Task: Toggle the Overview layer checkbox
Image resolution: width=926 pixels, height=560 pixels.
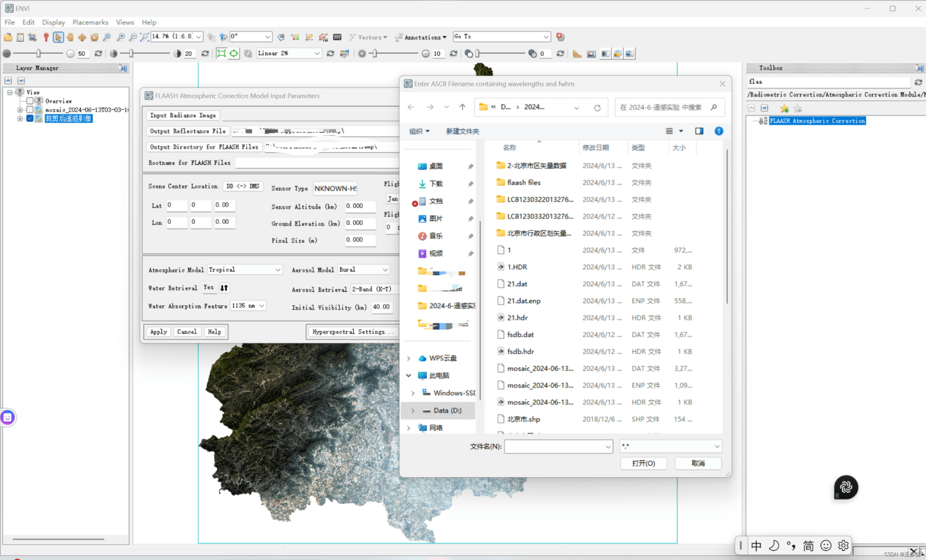Action: 30,101
